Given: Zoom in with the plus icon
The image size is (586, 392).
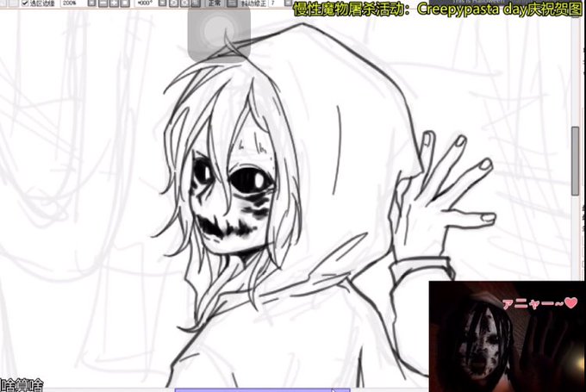Looking at the screenshot, I should pyautogui.click(x=114, y=3).
